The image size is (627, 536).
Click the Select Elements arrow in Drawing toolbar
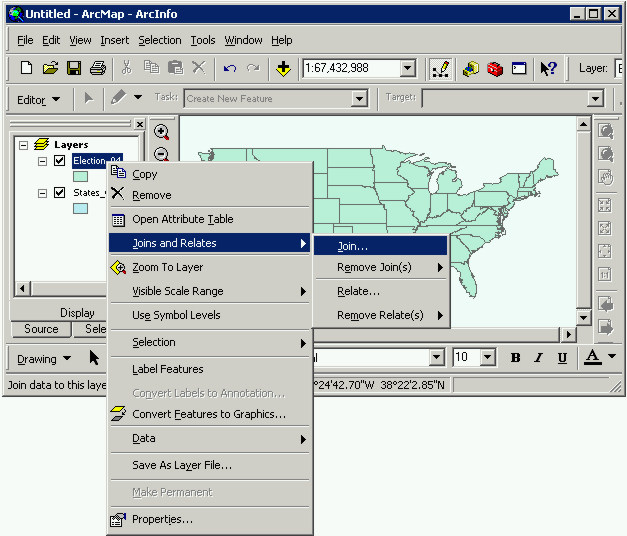94,357
